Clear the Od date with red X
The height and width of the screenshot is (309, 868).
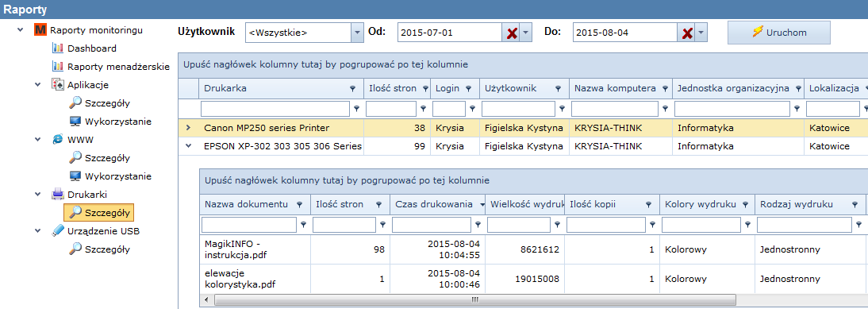click(x=512, y=33)
